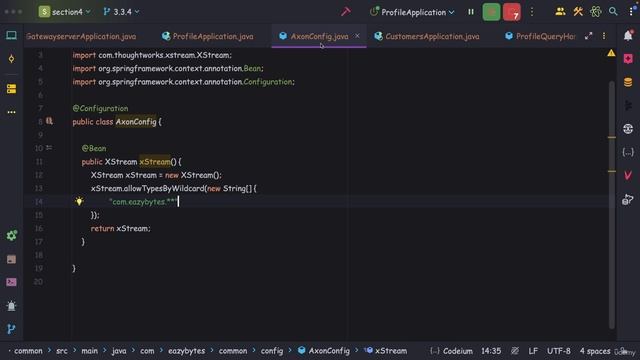Open Codeium status bar widget
Image resolution: width=640 pixels, height=360 pixels.
tap(451, 351)
